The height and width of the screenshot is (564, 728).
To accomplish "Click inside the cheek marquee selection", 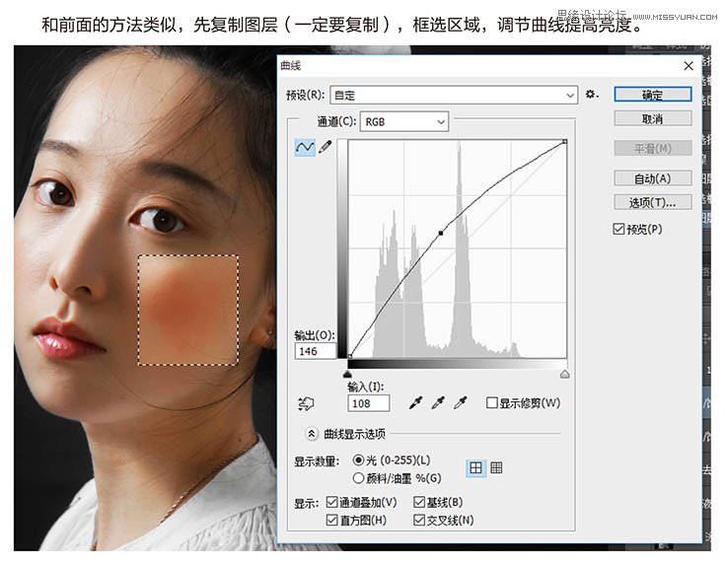I will click(x=188, y=310).
